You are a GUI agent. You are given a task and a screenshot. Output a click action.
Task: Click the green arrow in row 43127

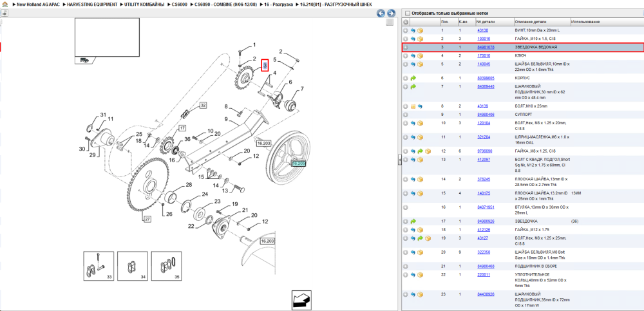[420, 238]
